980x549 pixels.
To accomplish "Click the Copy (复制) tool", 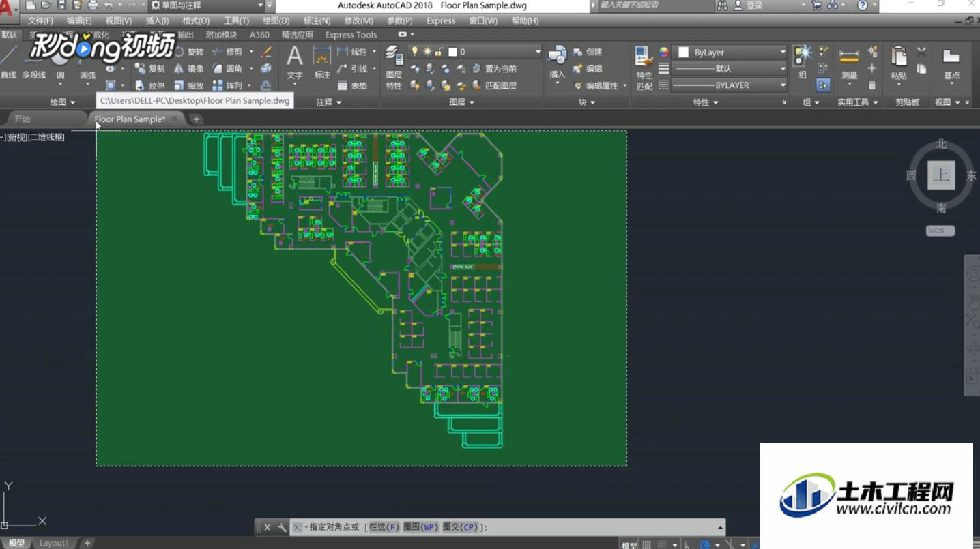I will tap(149, 69).
